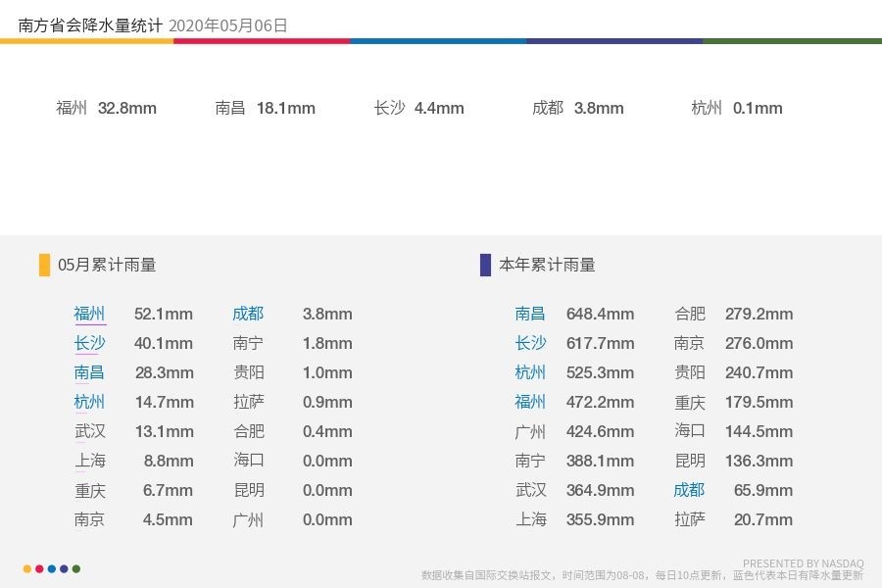Click the 8.8mm value

pyautogui.click(x=169, y=461)
